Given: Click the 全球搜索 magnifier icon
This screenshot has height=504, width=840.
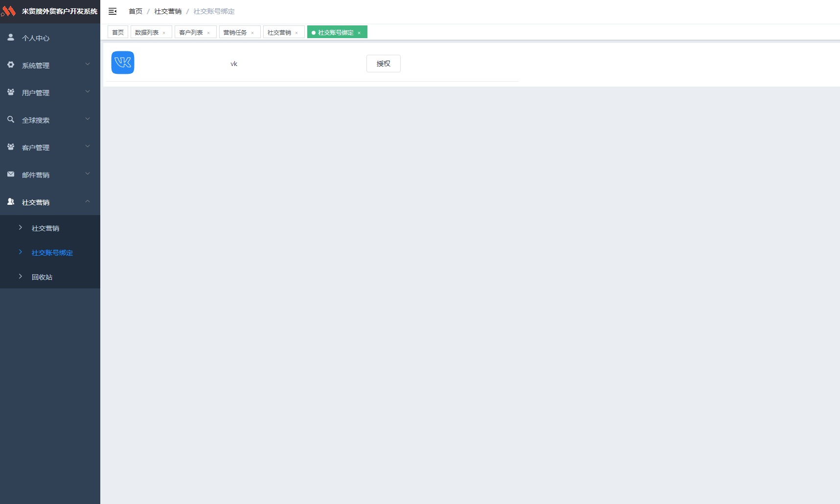Looking at the screenshot, I should pos(11,119).
